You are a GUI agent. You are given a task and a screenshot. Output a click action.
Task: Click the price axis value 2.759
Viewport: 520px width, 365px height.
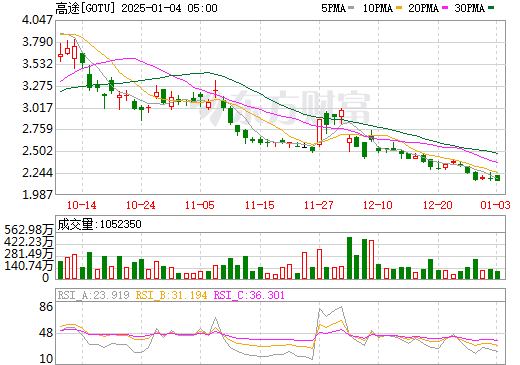[37, 129]
